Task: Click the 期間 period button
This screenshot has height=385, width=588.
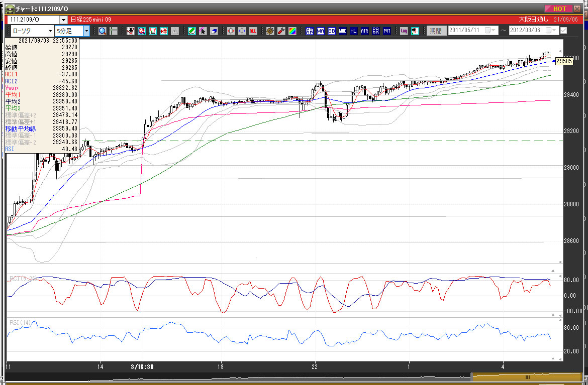Action: (436, 31)
